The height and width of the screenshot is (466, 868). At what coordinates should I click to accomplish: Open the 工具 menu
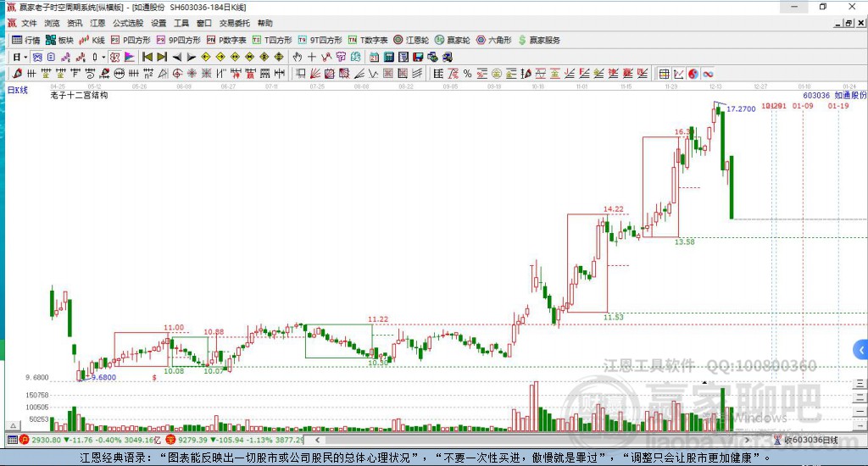pyautogui.click(x=181, y=23)
